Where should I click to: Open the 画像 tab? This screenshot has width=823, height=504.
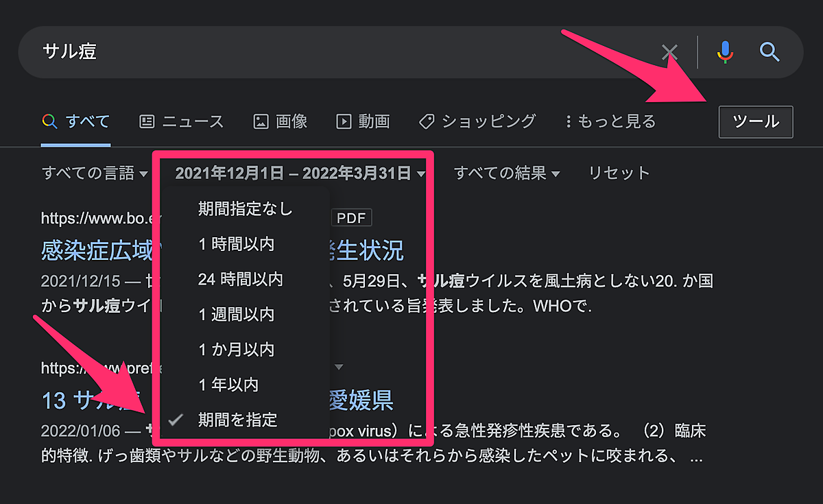(x=280, y=122)
